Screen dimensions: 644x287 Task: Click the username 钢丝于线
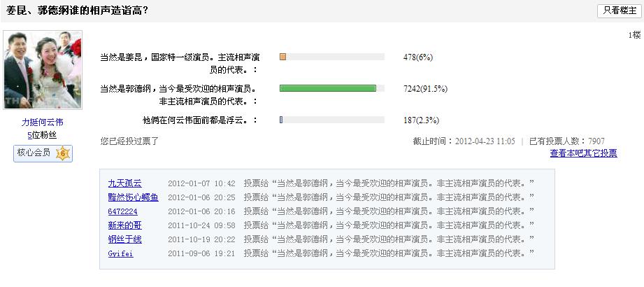coord(124,239)
